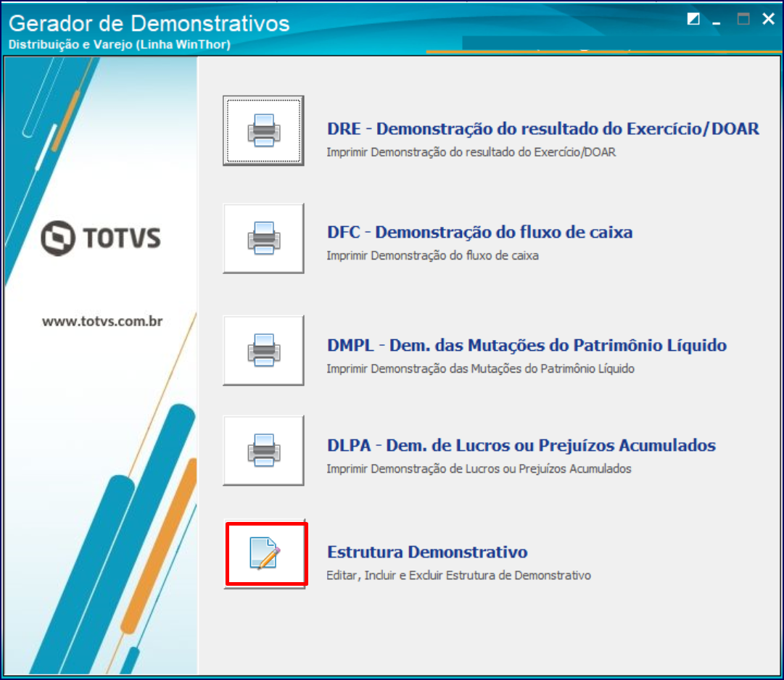Click the Gerador de Demonstrativos title

tap(149, 23)
